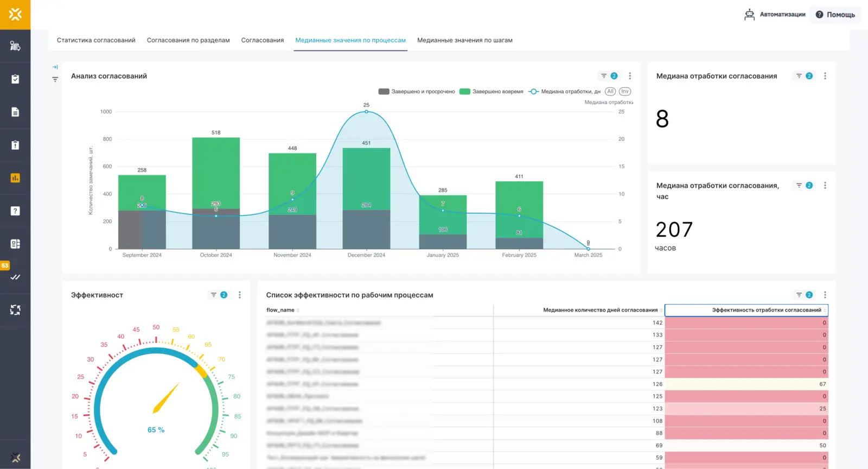Toggle 'Завершено и просрочено' legend series
Image resolution: width=868 pixels, height=469 pixels.
click(x=417, y=92)
